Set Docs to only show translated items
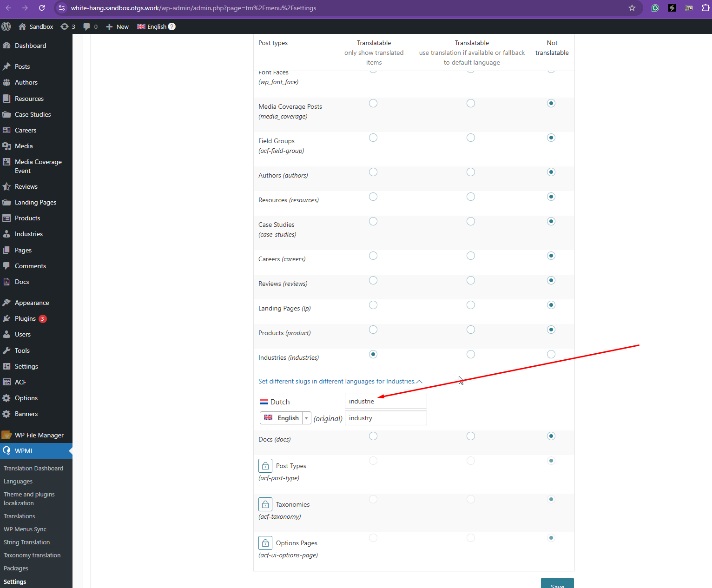Screen dimensions: 712x588 click(x=373, y=436)
